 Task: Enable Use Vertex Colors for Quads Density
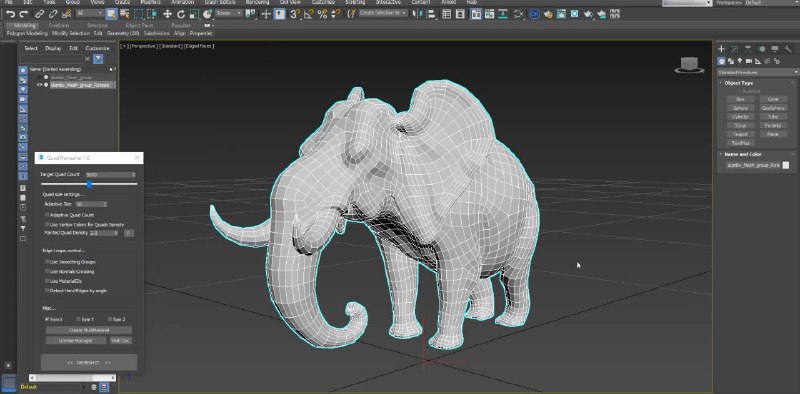pos(47,225)
